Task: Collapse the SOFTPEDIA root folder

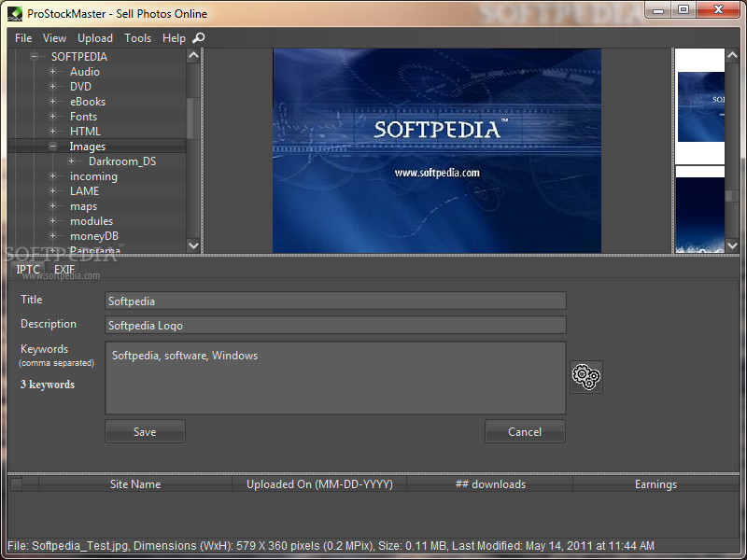Action: pos(34,56)
